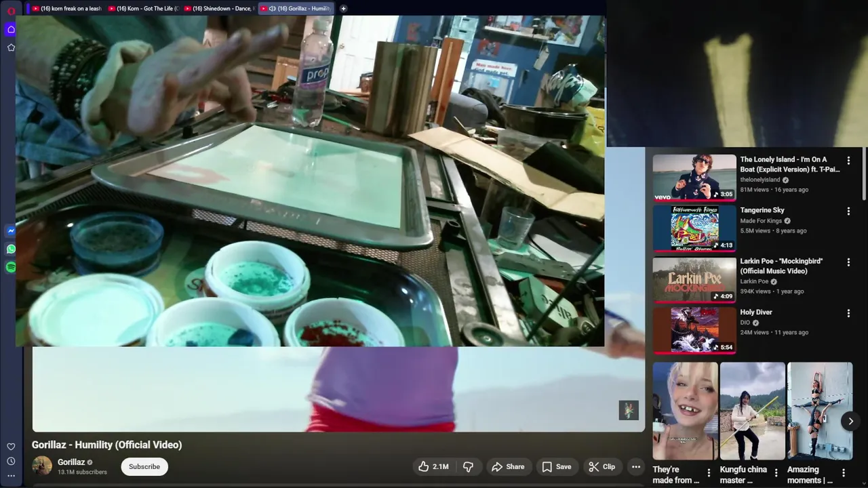This screenshot has width=868, height=488.
Task: Open the Holy Diver title link
Action: point(756,312)
